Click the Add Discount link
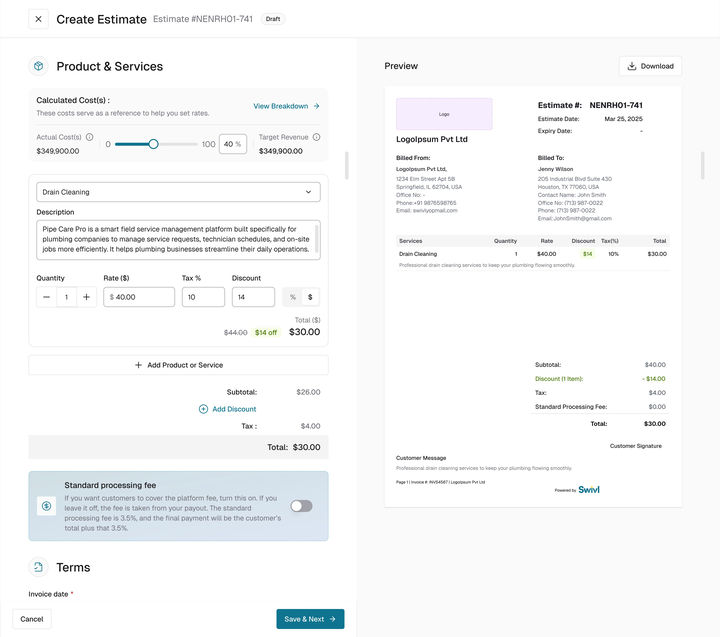 [234, 409]
